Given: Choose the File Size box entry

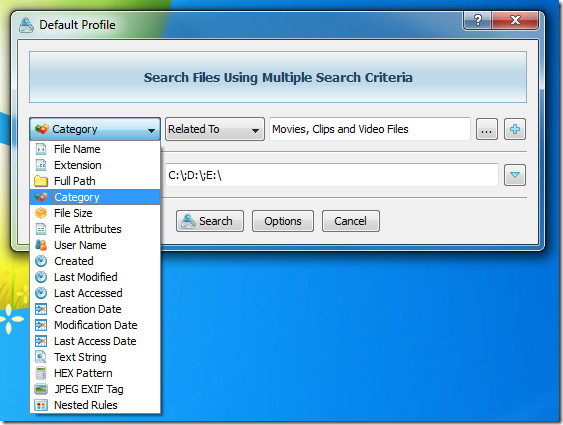Looking at the screenshot, I should [95, 213].
